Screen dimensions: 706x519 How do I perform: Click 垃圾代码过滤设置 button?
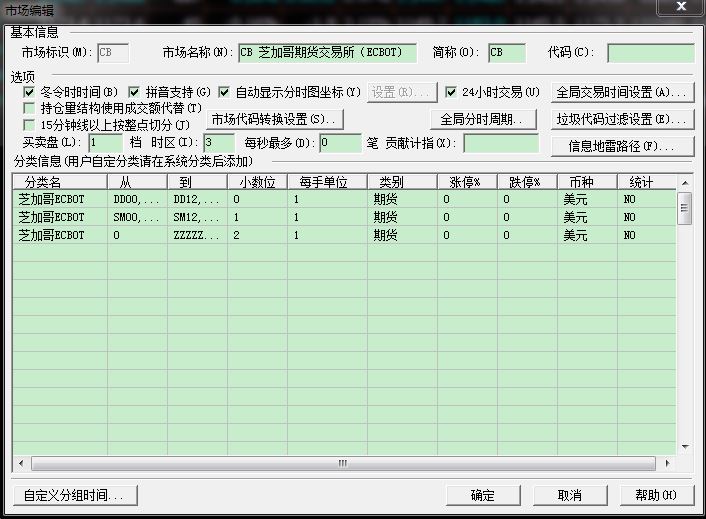(622, 119)
